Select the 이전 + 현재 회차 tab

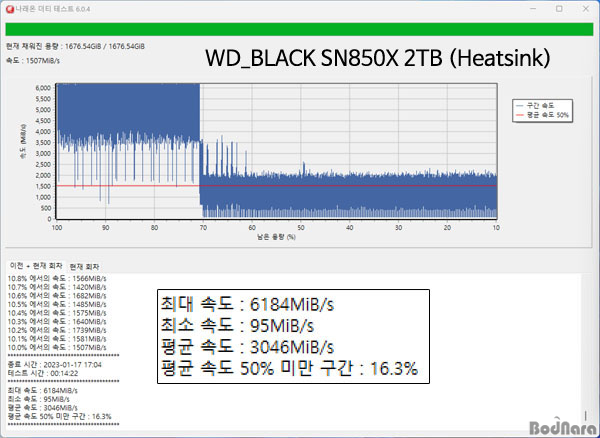tap(36, 266)
